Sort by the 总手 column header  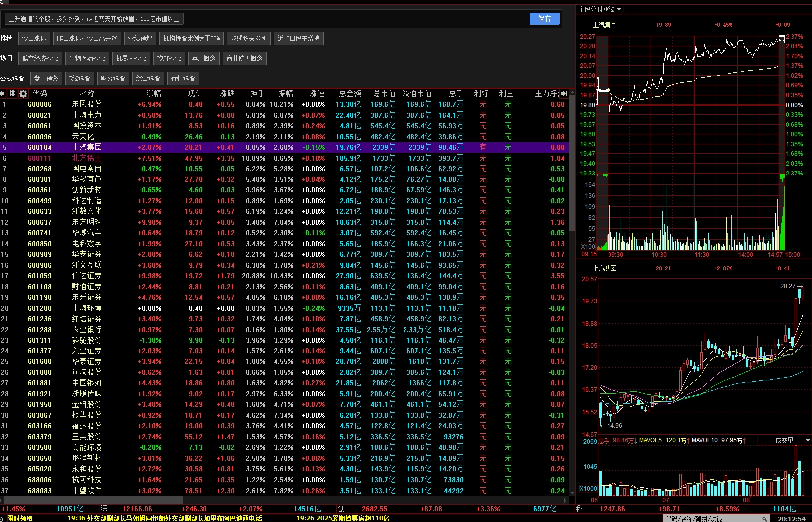[456, 93]
